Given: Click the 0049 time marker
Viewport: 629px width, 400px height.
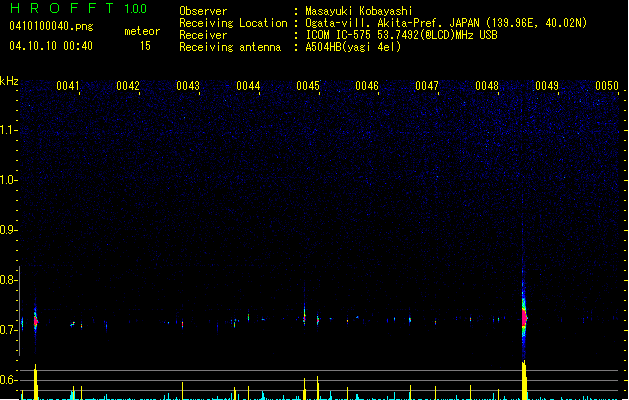Looking at the screenshot, I should click(x=547, y=86).
